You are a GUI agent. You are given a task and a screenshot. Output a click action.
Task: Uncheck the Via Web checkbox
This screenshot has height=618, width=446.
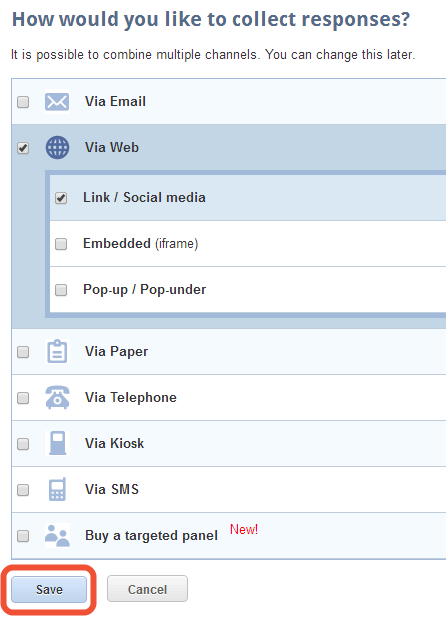pyautogui.click(x=23, y=148)
